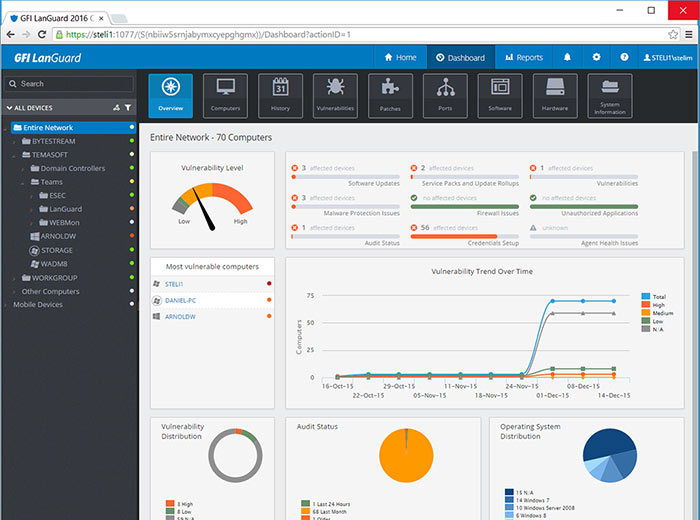Viewport: 700px width, 520px height.
Task: Expand the Domain Controllers node
Action: pyautogui.click(x=23, y=169)
